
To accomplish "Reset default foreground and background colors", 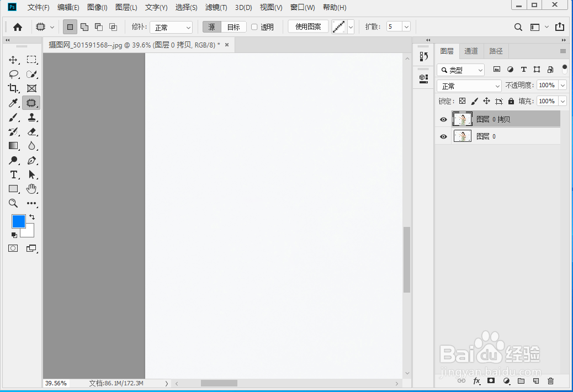I will [x=14, y=235].
